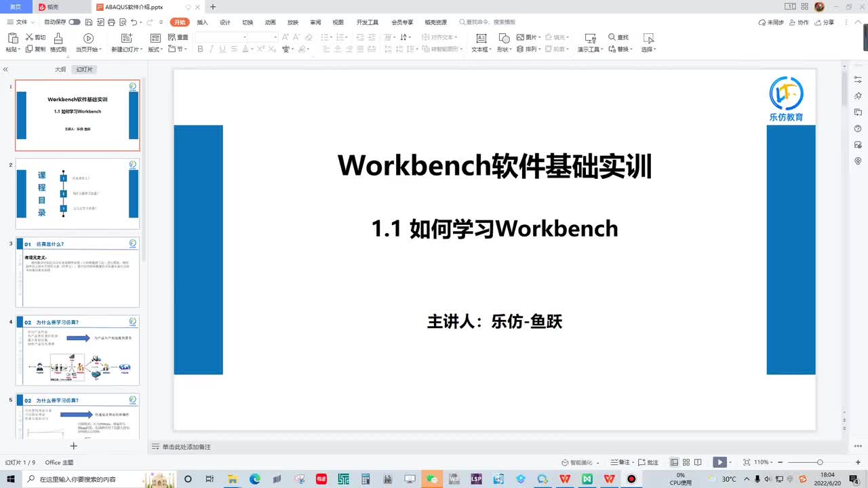This screenshot has height=488, width=868.
Task: Click the Paste clipboard icon
Action: click(x=12, y=37)
